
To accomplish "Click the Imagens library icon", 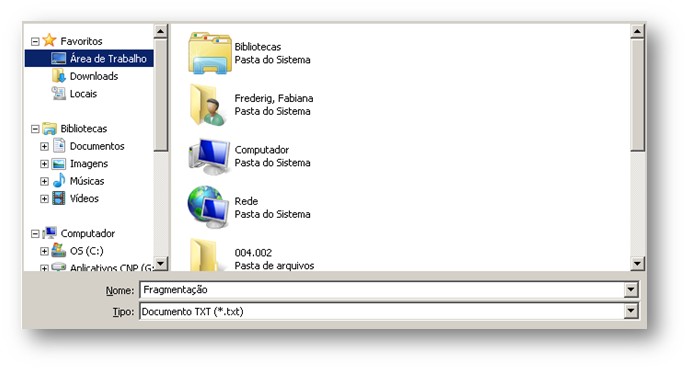I will (x=59, y=164).
